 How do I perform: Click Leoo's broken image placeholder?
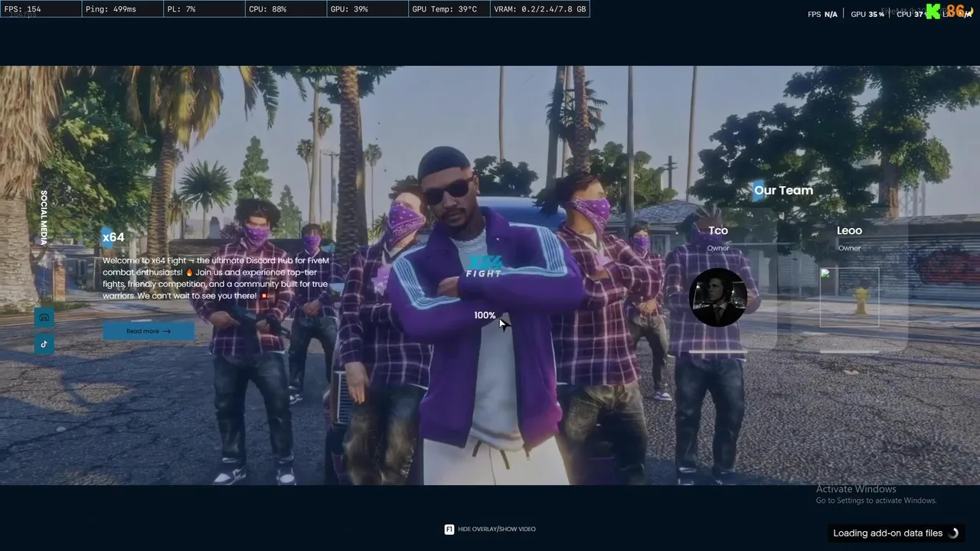coord(849,298)
